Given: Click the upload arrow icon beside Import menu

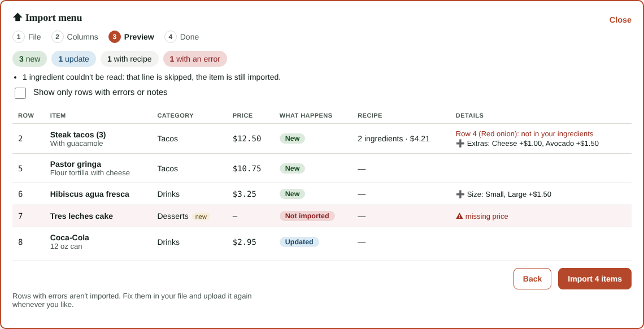Looking at the screenshot, I should (x=18, y=18).
